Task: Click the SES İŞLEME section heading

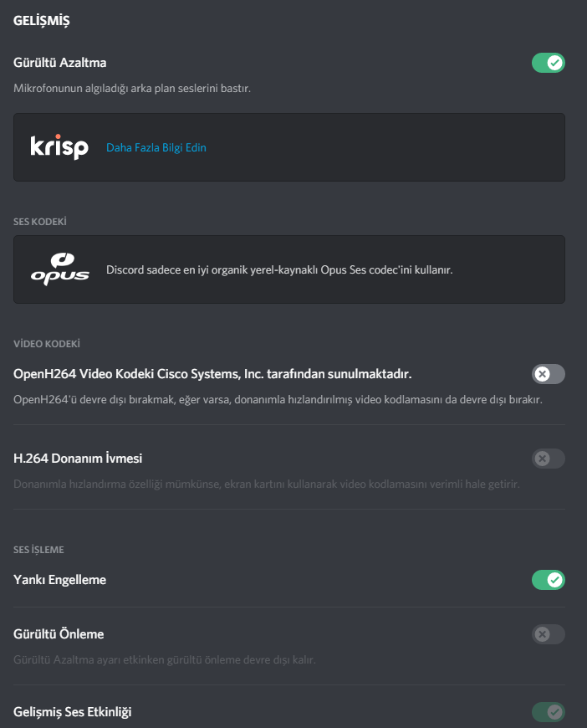Action: click(39, 550)
